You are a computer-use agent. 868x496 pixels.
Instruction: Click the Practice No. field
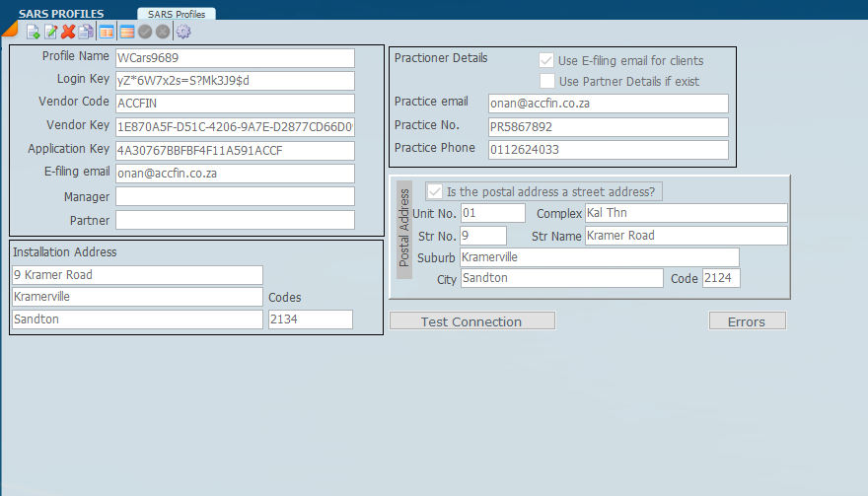[x=608, y=127]
